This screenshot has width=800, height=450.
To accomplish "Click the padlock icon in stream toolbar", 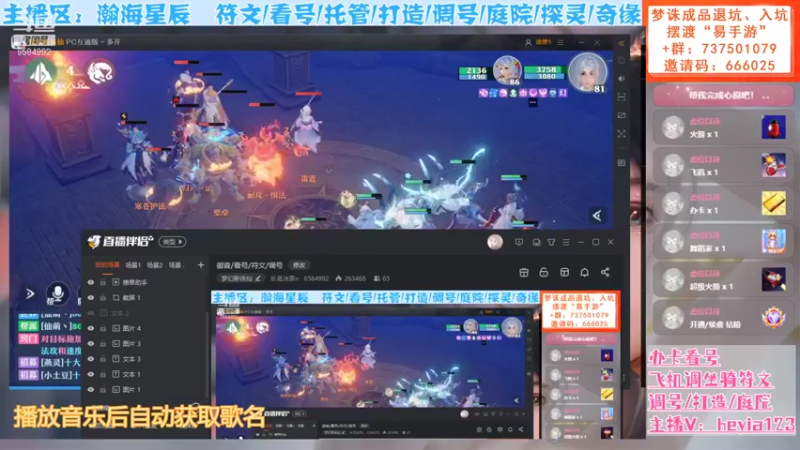I will (544, 272).
